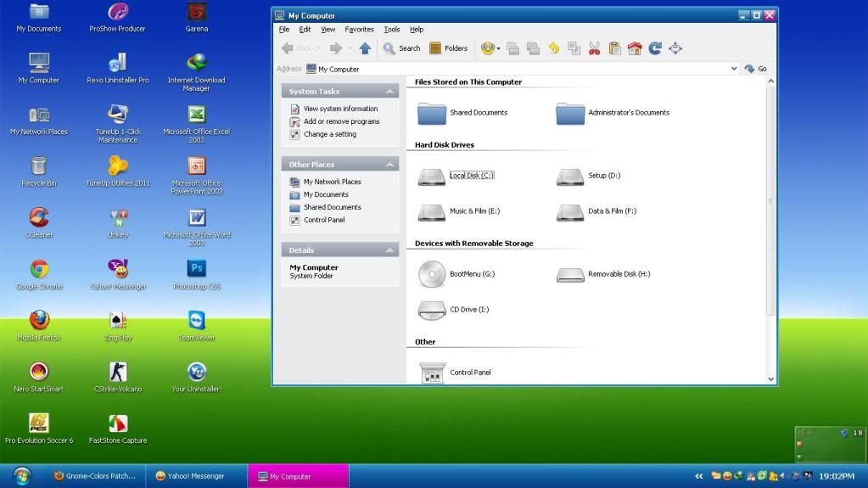Collapse the Other Places panel
This screenshot has width=868, height=488.
click(390, 165)
